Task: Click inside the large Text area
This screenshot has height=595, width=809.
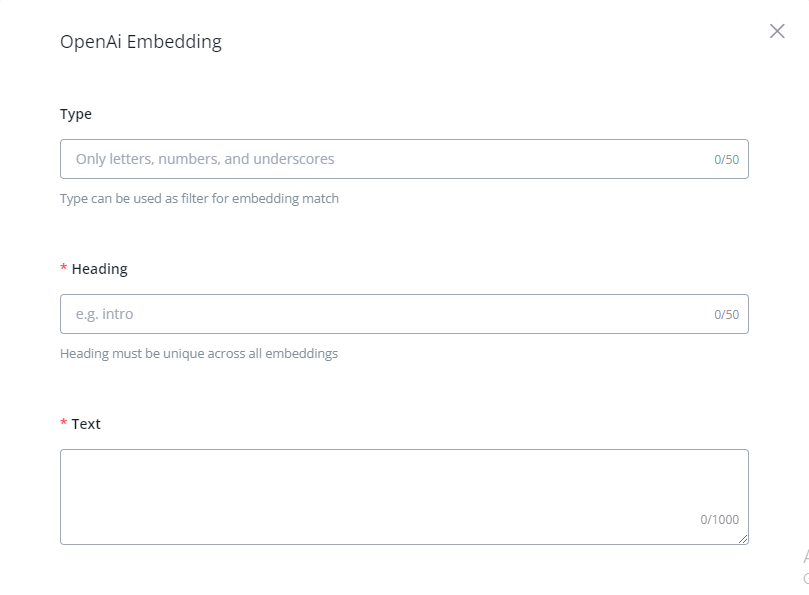Action: click(380, 490)
